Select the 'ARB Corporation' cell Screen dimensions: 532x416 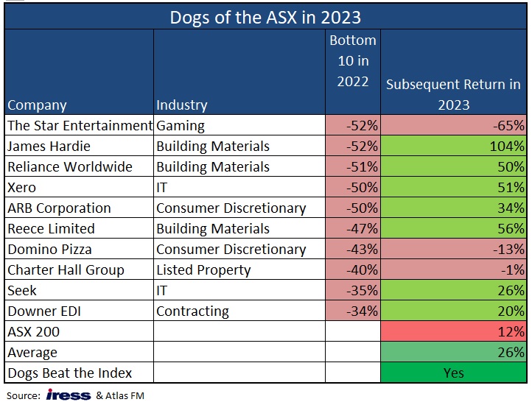click(x=59, y=208)
